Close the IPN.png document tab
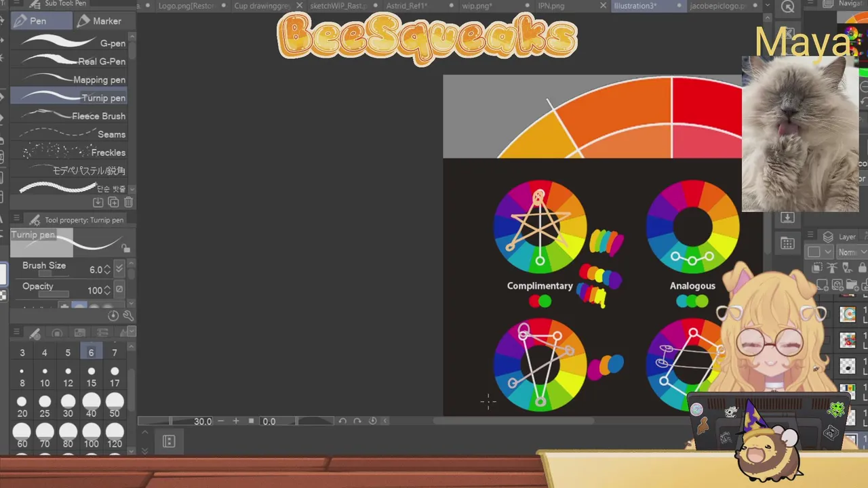 click(603, 6)
